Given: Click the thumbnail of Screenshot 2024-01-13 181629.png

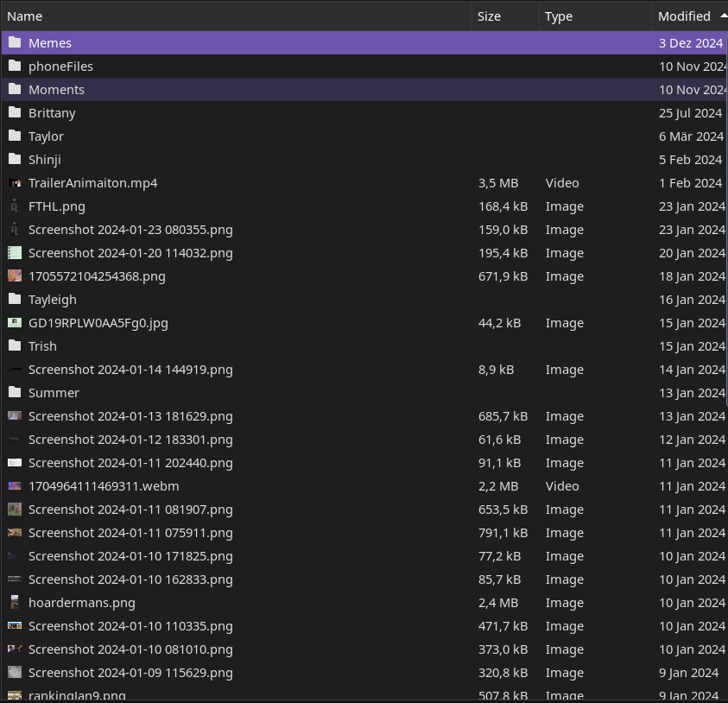Looking at the screenshot, I should [x=15, y=415].
